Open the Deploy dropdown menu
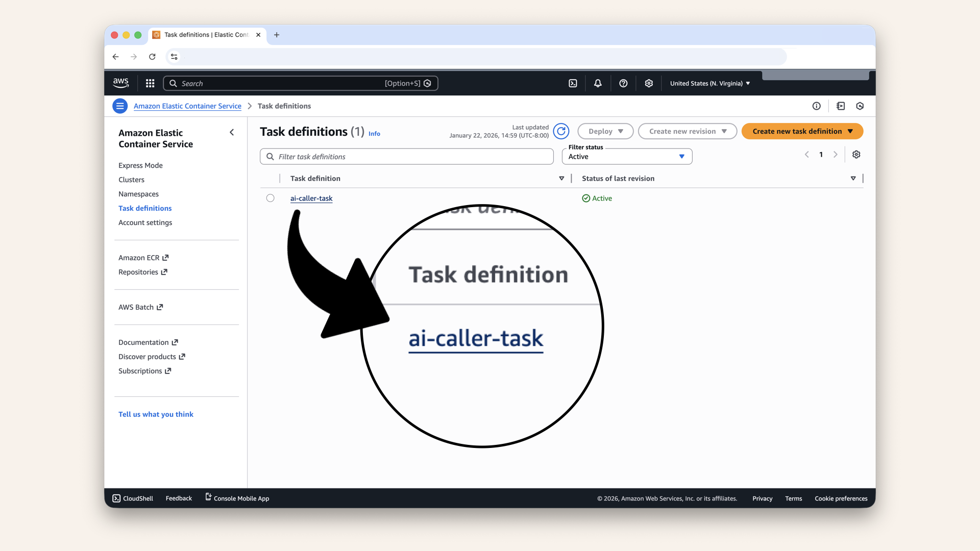This screenshot has width=980, height=551. 605,131
